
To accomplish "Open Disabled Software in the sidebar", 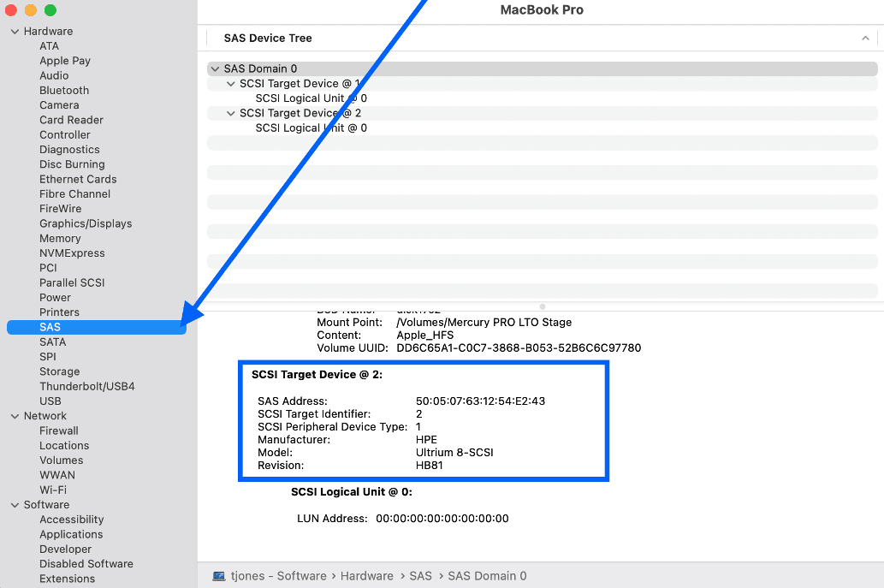I will (86, 564).
